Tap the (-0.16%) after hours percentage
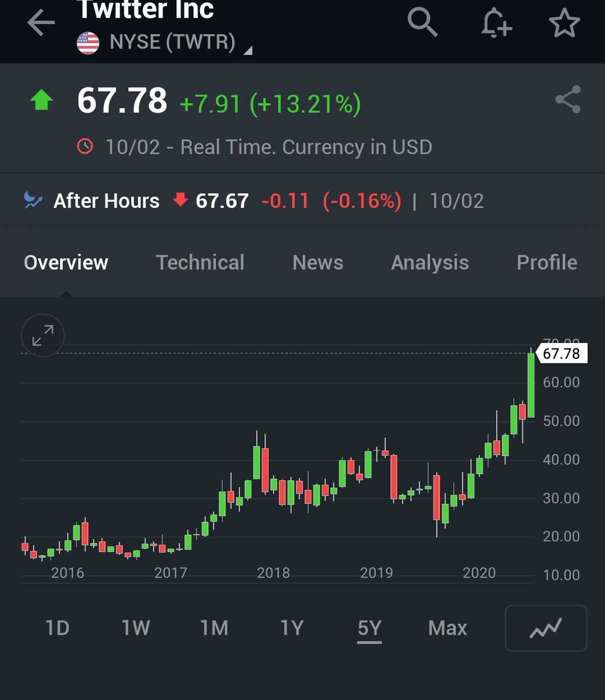 pos(362,201)
